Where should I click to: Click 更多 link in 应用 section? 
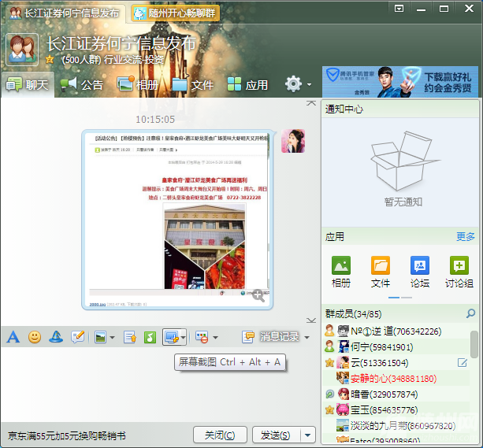click(x=466, y=237)
